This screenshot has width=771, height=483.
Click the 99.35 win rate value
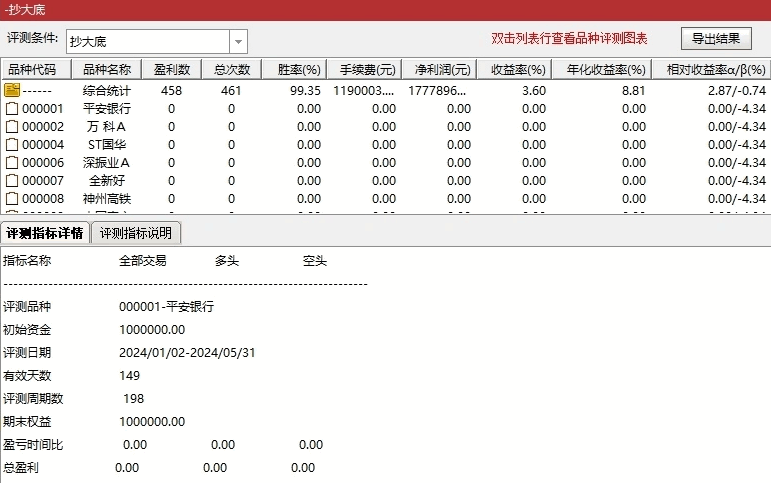tap(305, 91)
